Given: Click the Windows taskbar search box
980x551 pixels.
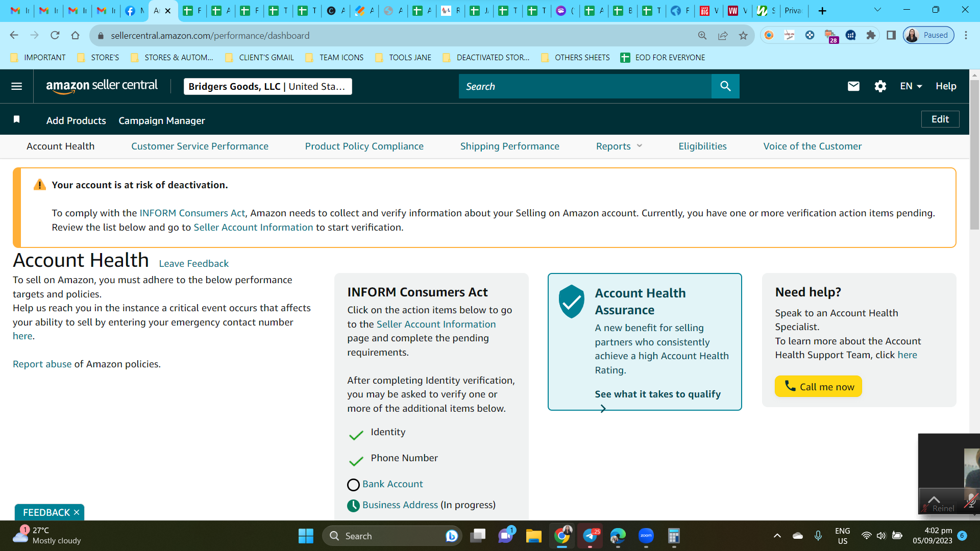Looking at the screenshot, I should pyautogui.click(x=392, y=536).
